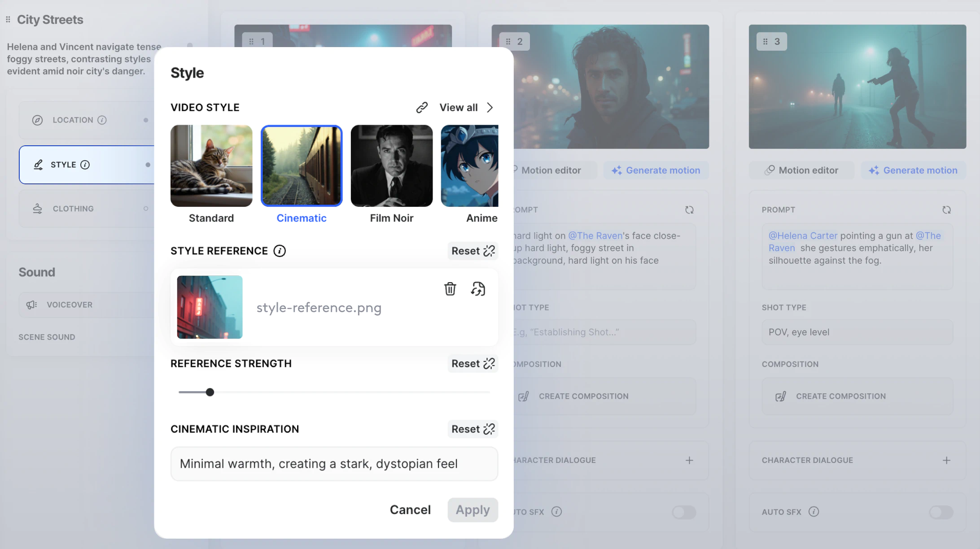Adjust the Reference Strength slider handle

(x=210, y=392)
